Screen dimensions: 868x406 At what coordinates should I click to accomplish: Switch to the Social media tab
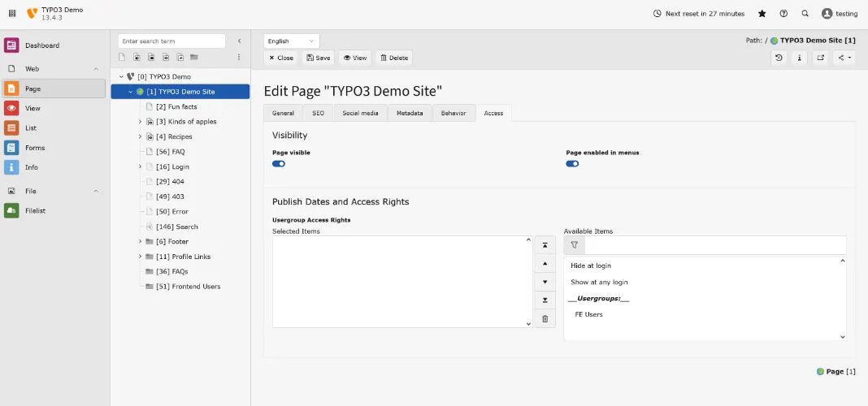point(360,113)
